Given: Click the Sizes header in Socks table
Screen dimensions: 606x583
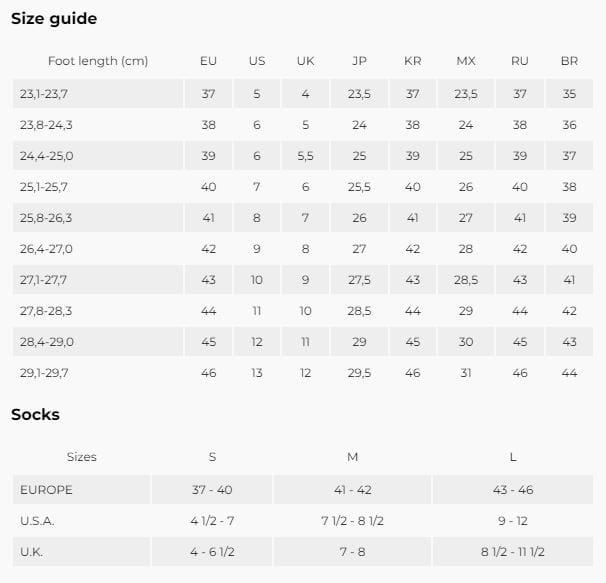Looking at the screenshot, I should tap(82, 457).
